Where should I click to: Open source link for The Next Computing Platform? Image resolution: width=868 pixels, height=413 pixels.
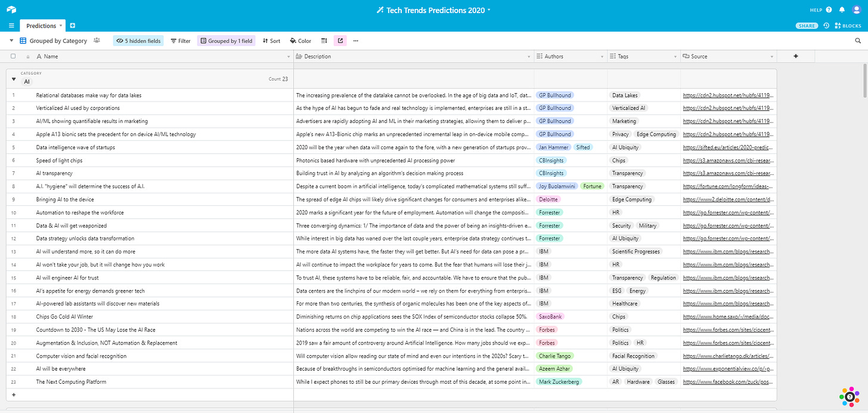tap(728, 382)
